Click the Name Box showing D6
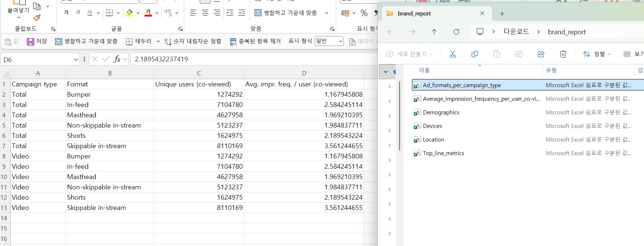This screenshot has height=246, width=644. click(x=37, y=59)
